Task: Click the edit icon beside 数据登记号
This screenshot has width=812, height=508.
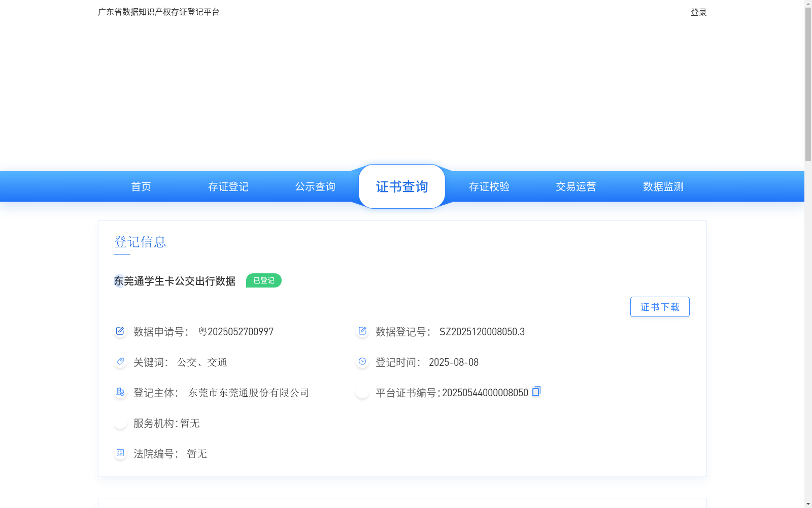Action: coord(362,331)
